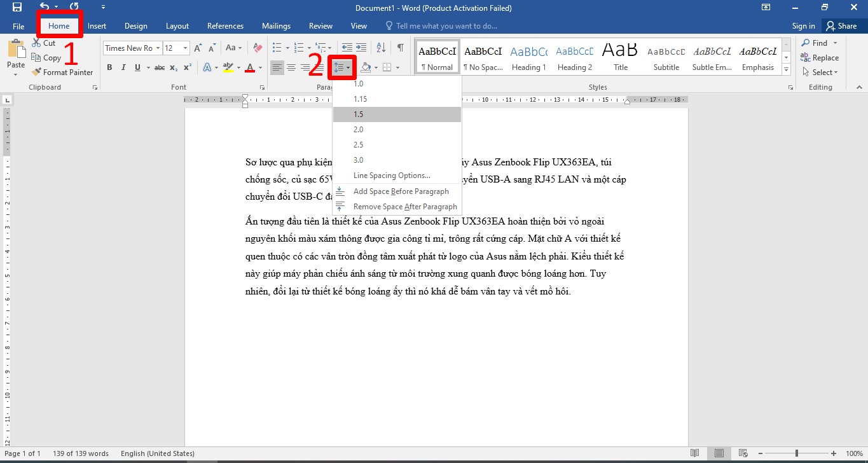Image resolution: width=868 pixels, height=463 pixels.
Task: Click the Multilevel List icon
Action: (x=321, y=48)
